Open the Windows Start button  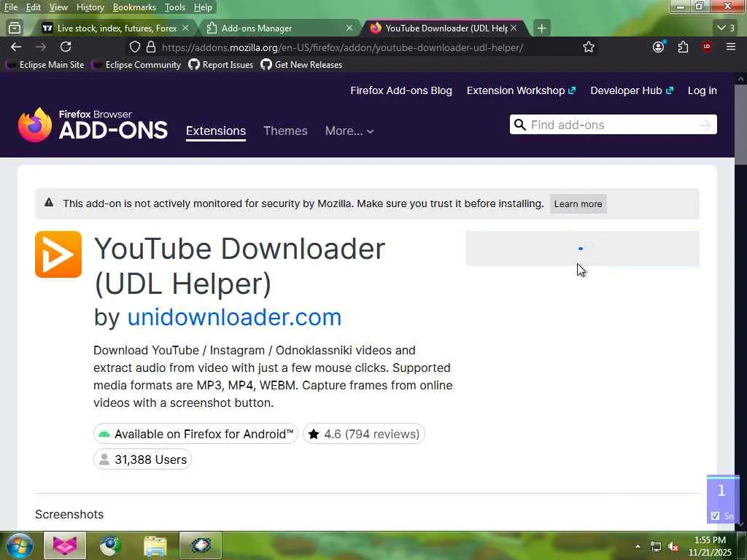(20, 545)
